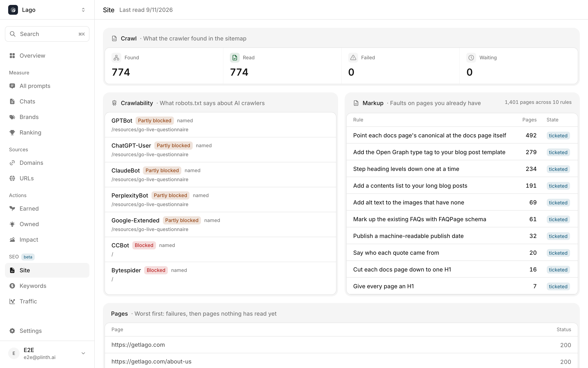Click ticketed state for Open Graph rule
The image size is (588, 368).
pyautogui.click(x=558, y=152)
